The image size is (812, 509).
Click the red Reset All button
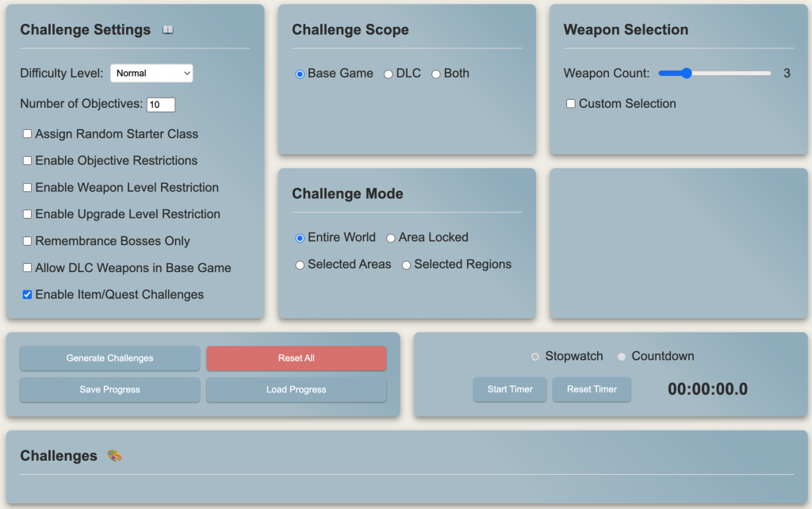pyautogui.click(x=297, y=358)
